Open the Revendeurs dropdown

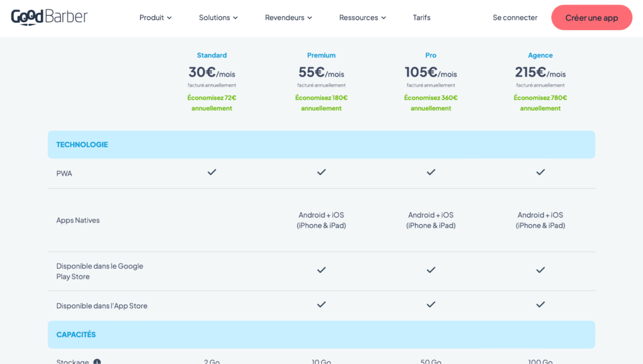288,18
